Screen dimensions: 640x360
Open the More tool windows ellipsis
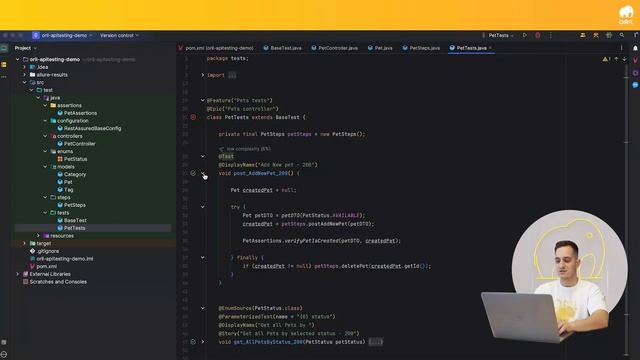4,77
